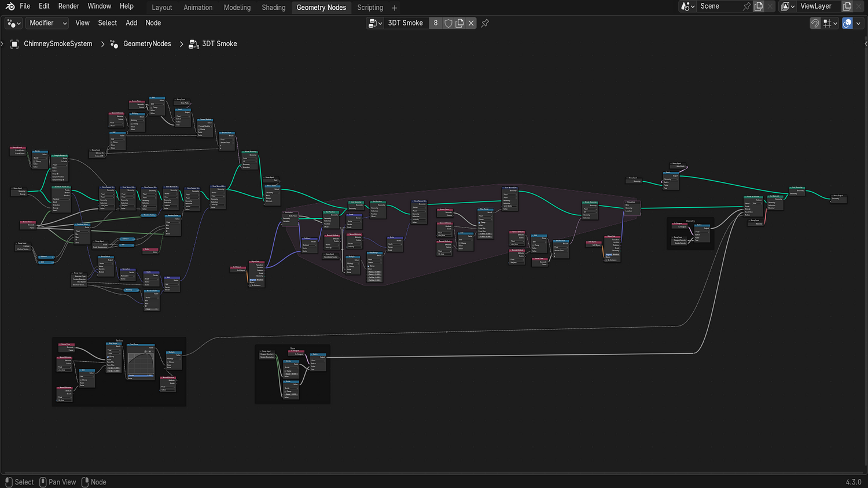Add a new view layer
Image resolution: width=868 pixels, height=488 pixels.
coord(847,6)
